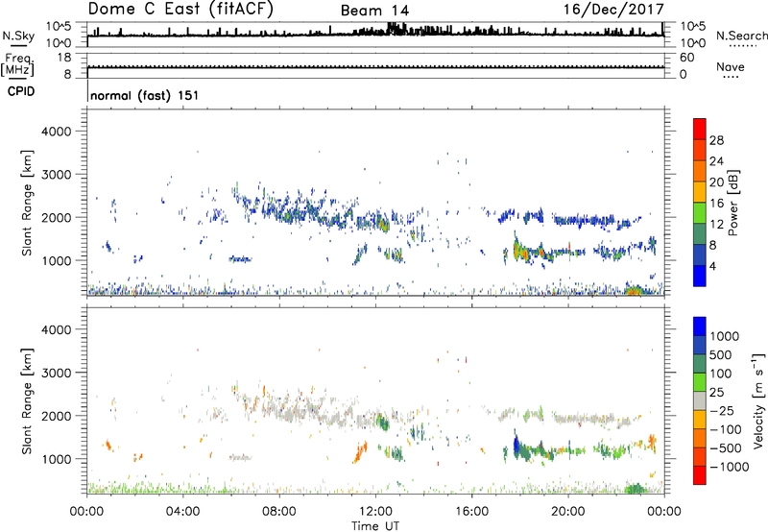Image resolution: width=768 pixels, height=532 pixels.
Task: Click the right '10^0' search noise tick
Action: pyautogui.click(x=693, y=43)
